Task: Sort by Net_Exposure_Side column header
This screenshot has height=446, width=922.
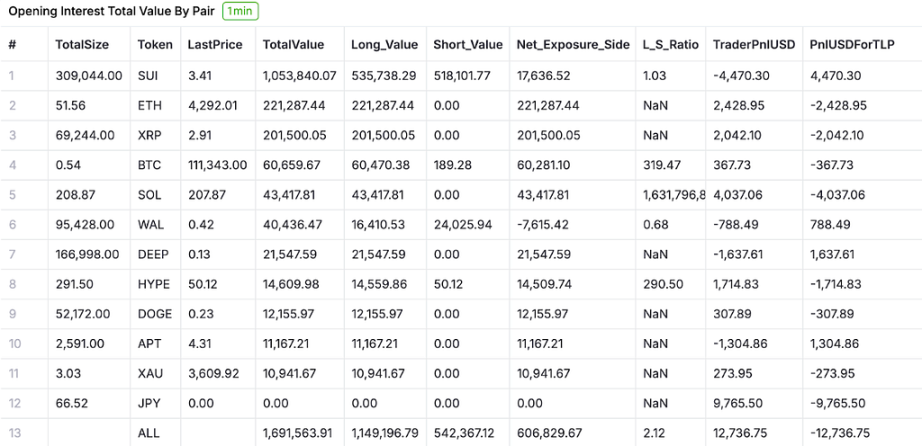Action: tap(567, 45)
